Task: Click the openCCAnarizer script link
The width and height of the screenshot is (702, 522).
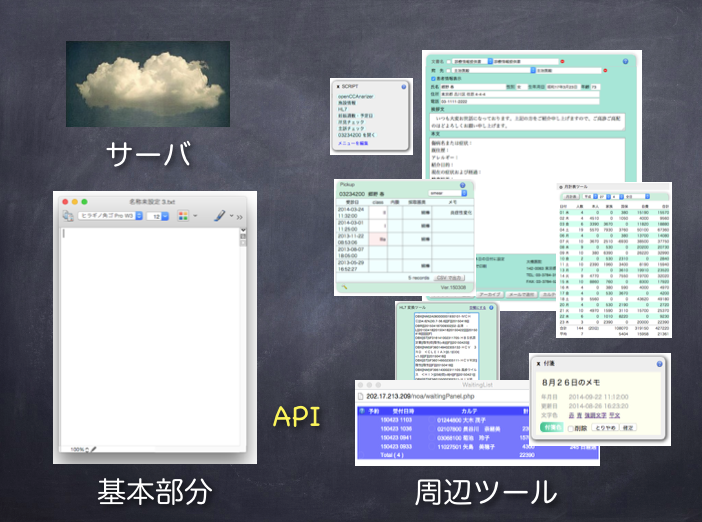Action: click(355, 96)
